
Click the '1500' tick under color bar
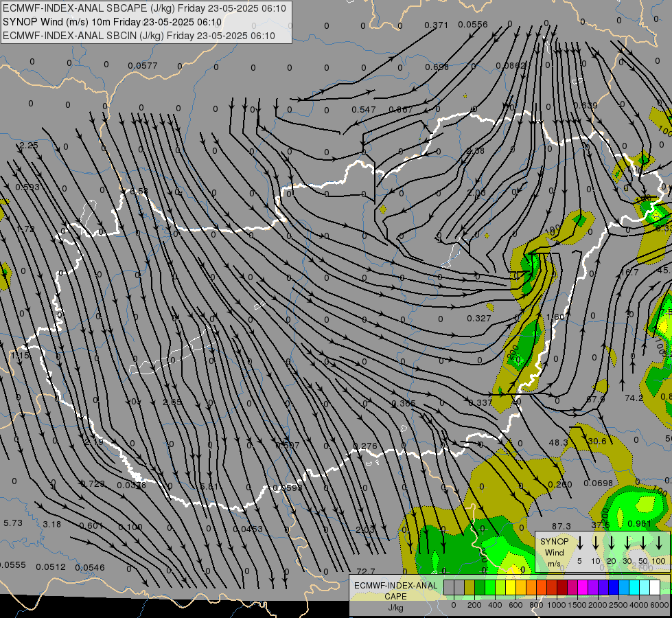pyautogui.click(x=577, y=605)
